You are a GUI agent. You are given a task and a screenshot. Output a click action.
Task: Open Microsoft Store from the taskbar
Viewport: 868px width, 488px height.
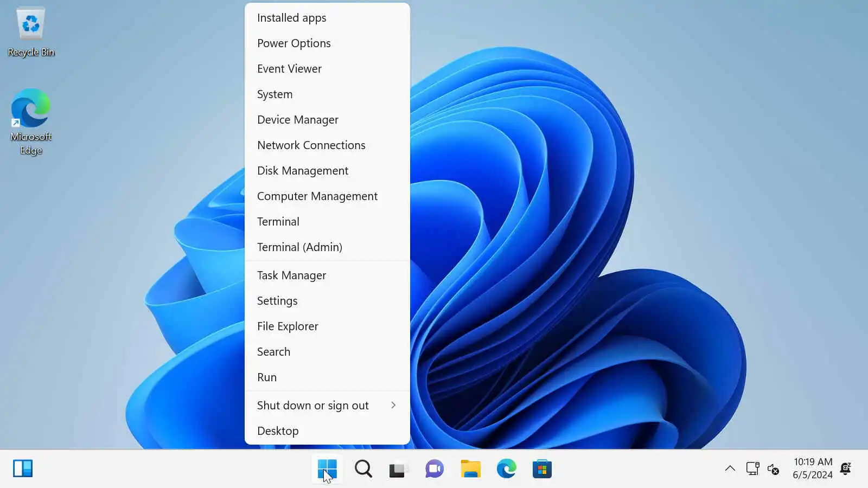[542, 468]
